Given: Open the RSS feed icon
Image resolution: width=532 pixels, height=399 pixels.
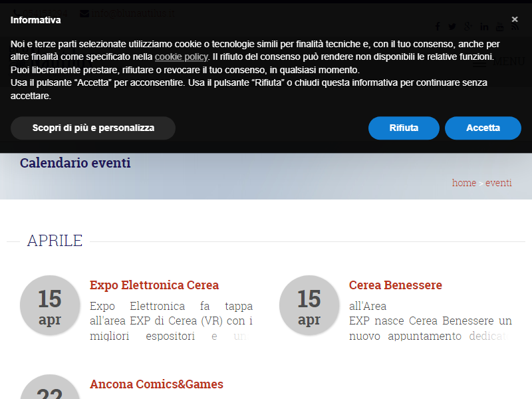Looking at the screenshot, I should [x=515, y=27].
